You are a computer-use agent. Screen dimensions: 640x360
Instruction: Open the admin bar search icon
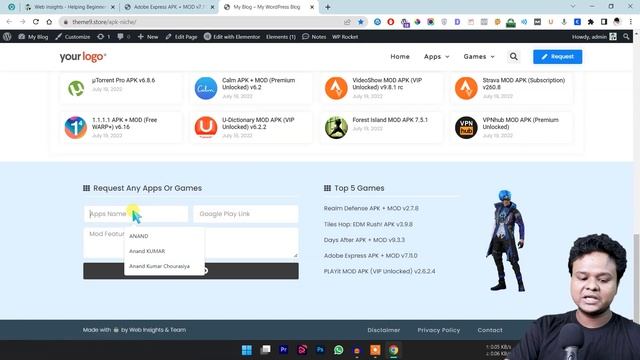(x=626, y=37)
